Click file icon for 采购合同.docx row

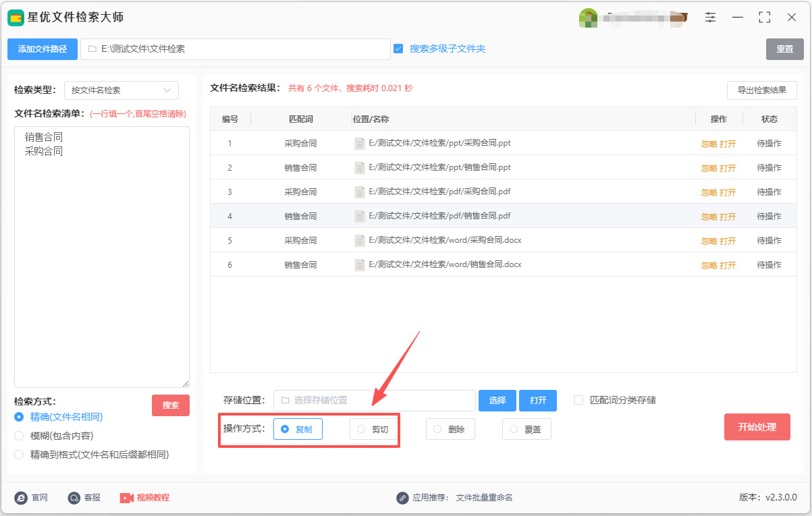pyautogui.click(x=360, y=240)
